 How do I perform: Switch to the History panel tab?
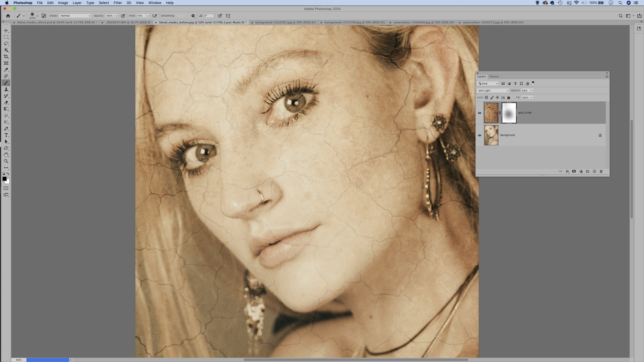point(494,76)
